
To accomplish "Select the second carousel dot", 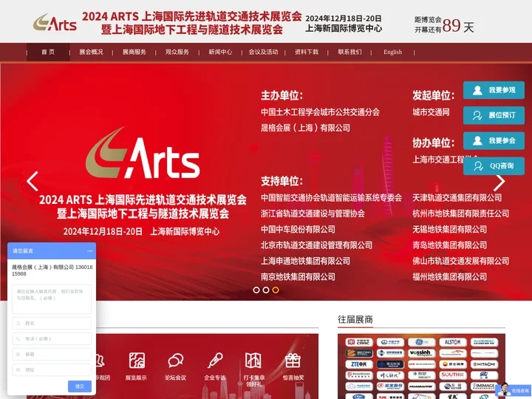I will click(266, 290).
